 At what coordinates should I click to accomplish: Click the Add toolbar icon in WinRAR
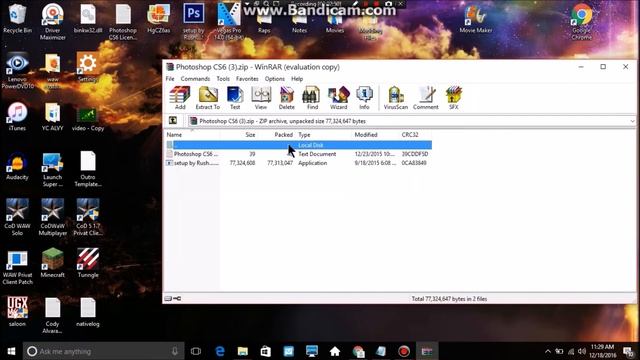pyautogui.click(x=180, y=98)
